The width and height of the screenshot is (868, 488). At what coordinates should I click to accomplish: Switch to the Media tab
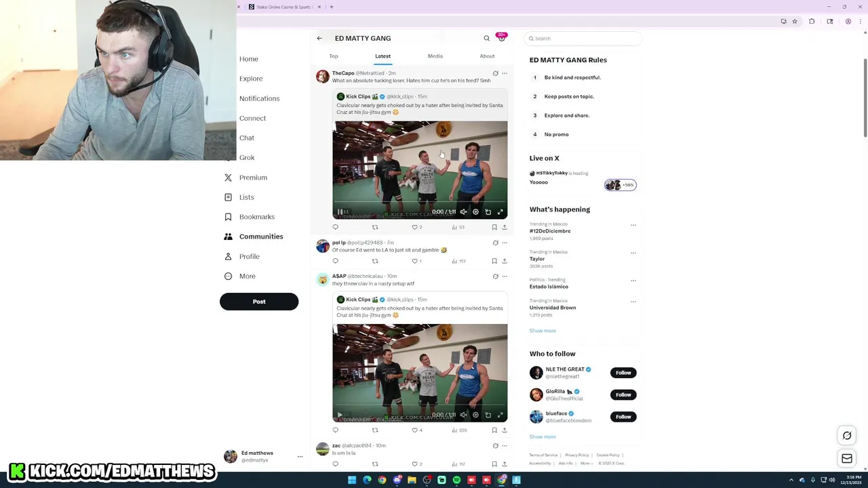[435, 56]
